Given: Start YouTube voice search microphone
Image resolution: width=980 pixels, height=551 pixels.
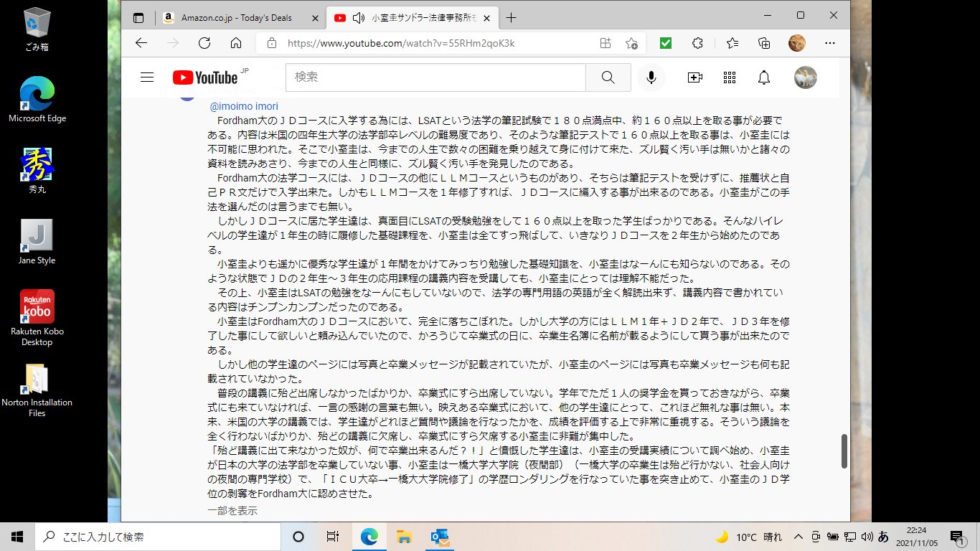Looking at the screenshot, I should (651, 77).
